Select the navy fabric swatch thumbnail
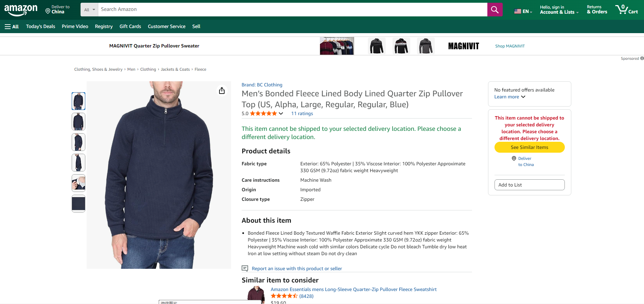This screenshot has height=304, width=644. (x=78, y=204)
